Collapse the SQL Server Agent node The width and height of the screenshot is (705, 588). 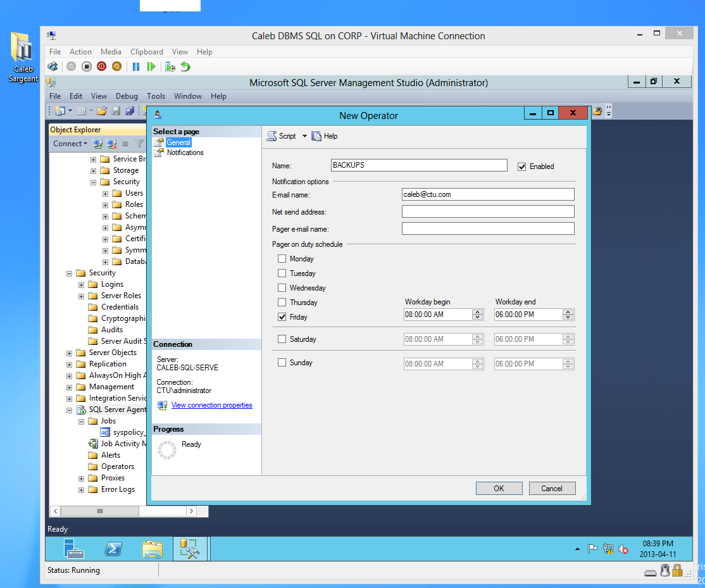(69, 410)
